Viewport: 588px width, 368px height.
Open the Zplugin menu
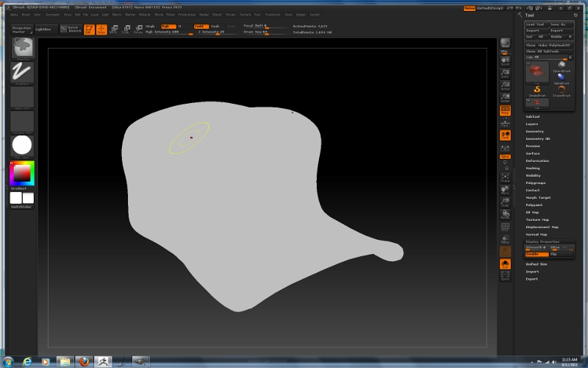tap(301, 15)
